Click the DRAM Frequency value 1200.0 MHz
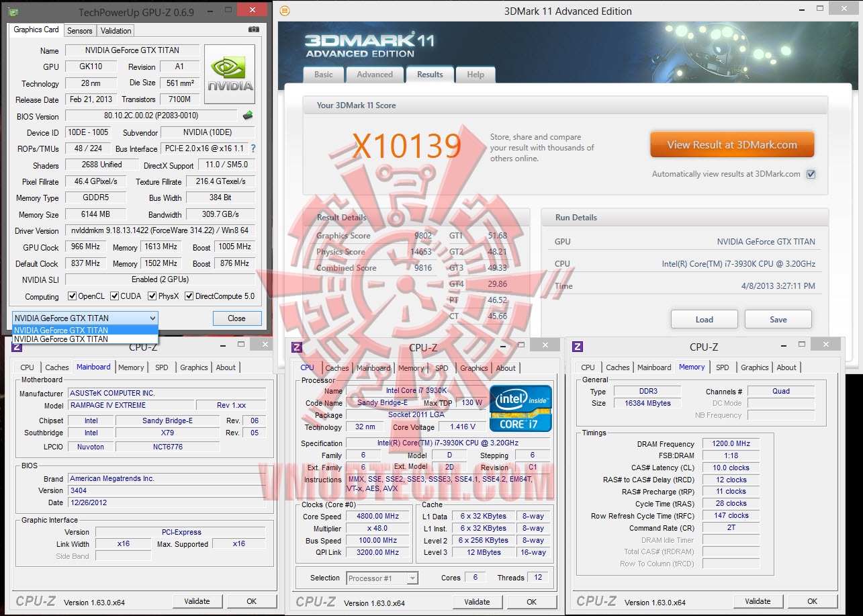The image size is (863, 616). click(731, 444)
